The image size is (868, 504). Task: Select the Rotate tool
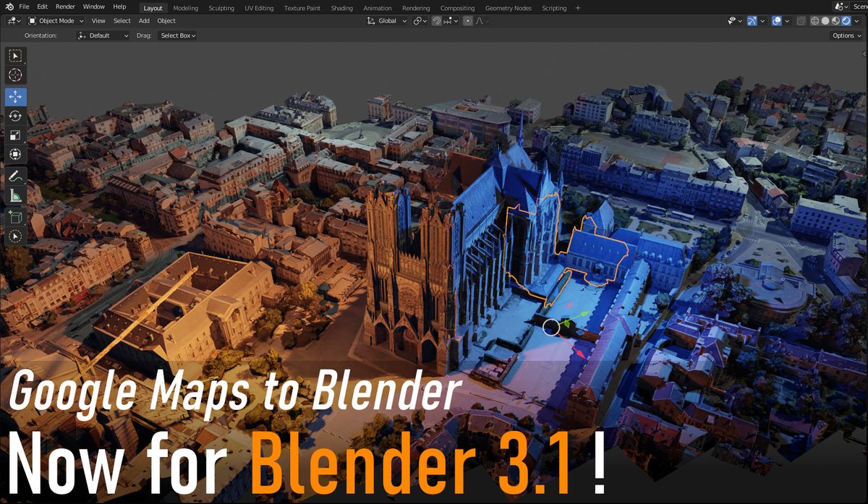pyautogui.click(x=15, y=116)
